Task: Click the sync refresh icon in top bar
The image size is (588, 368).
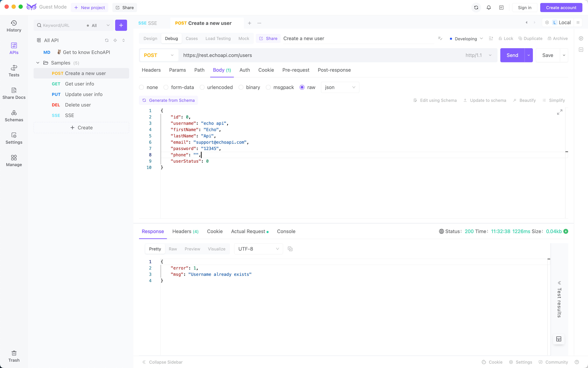Action: coord(476,8)
